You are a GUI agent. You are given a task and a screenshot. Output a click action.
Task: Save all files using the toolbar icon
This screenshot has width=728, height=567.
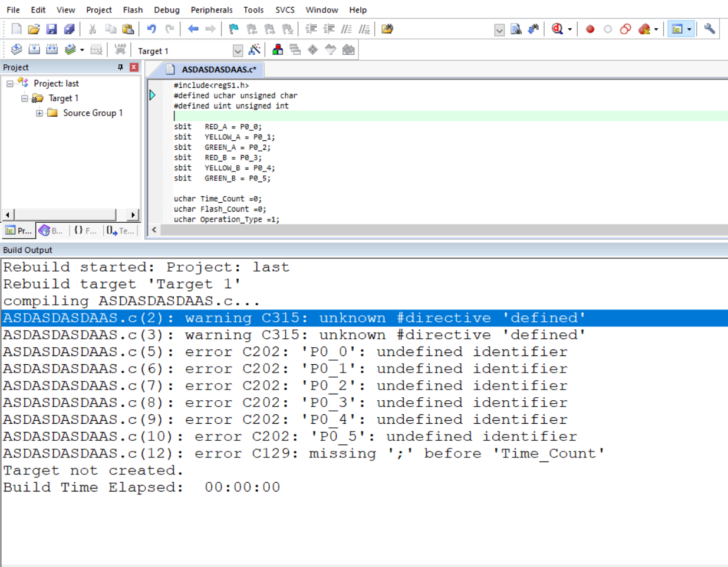[x=69, y=29]
